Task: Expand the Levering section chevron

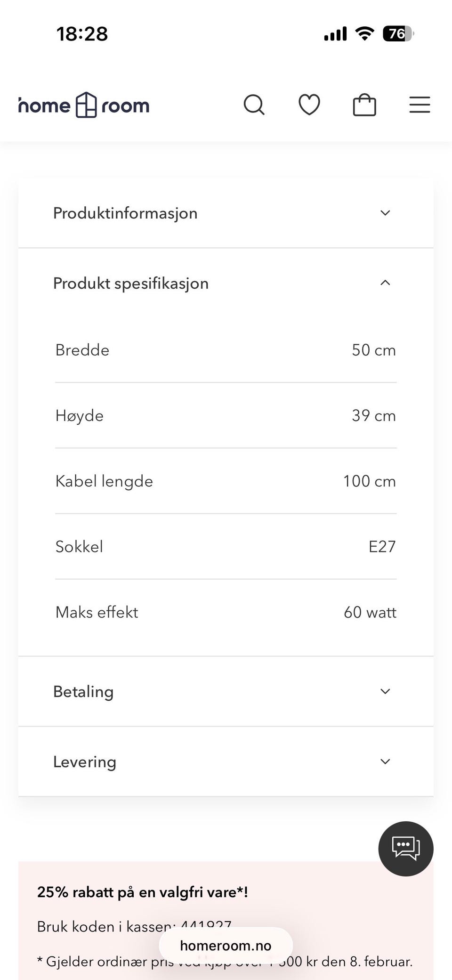Action: [385, 761]
